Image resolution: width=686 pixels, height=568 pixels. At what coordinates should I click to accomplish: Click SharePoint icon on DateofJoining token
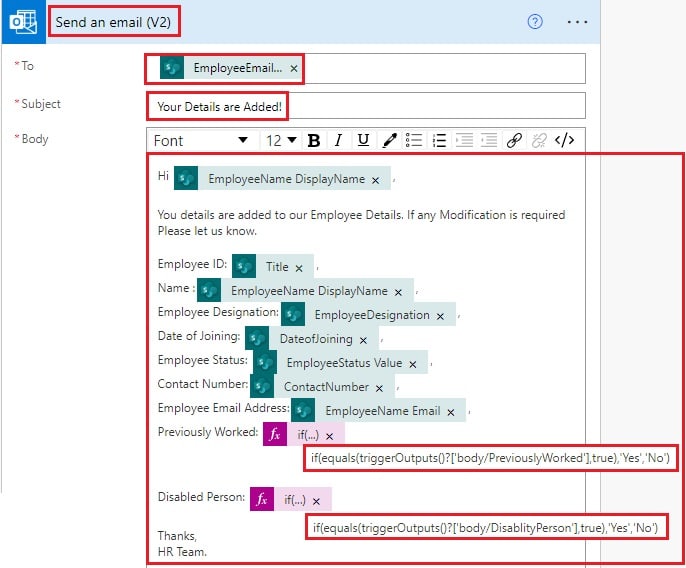point(257,338)
